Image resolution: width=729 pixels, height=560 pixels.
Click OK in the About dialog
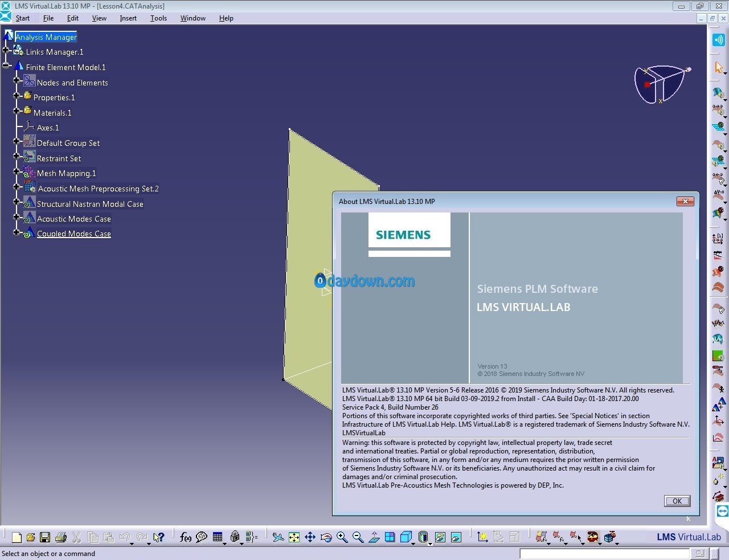click(677, 501)
